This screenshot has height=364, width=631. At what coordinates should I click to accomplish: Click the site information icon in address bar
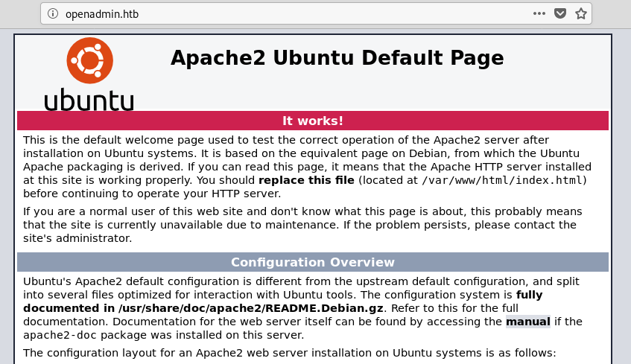pos(53,13)
